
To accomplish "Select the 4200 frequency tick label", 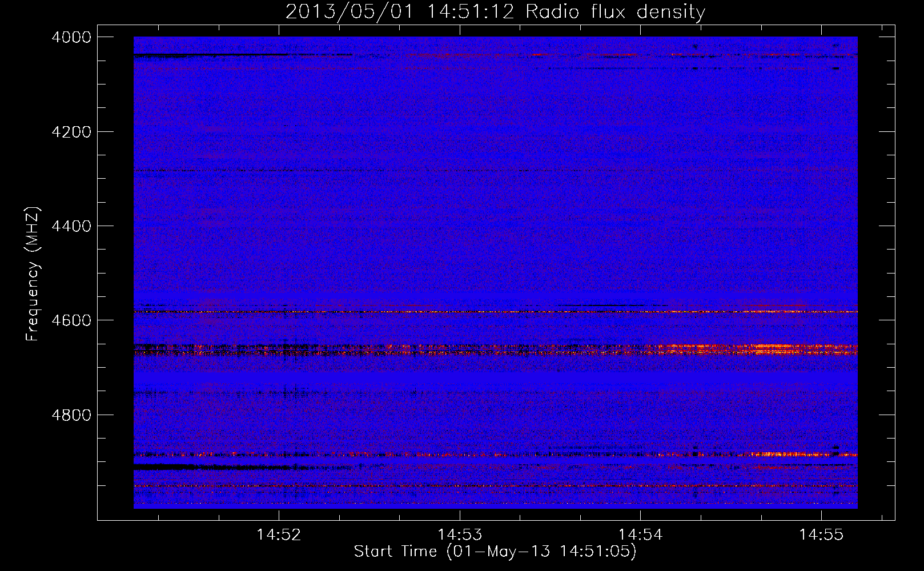I will pos(71,132).
